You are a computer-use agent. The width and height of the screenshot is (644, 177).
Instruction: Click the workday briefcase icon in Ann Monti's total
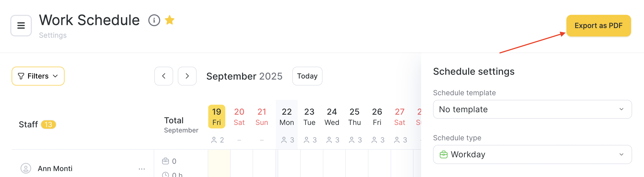tap(165, 161)
